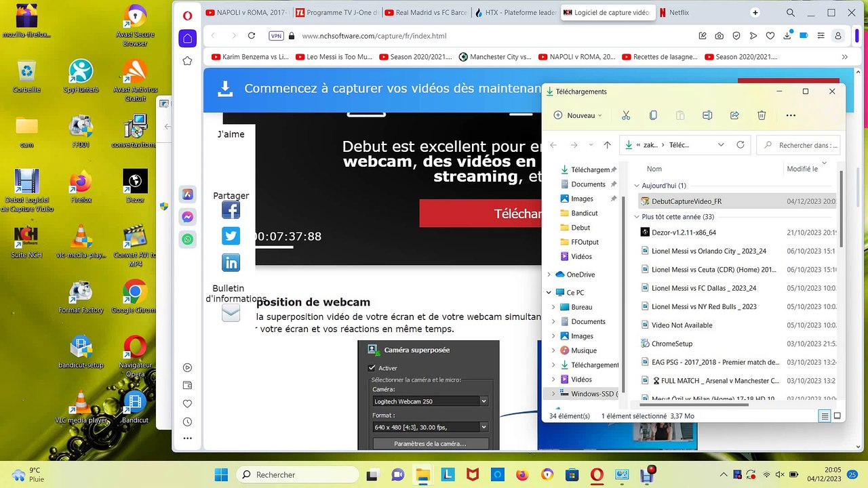This screenshot has height=488, width=868.
Task: Open the Opera sidebar home workspace icon
Action: pyautogui.click(x=187, y=38)
